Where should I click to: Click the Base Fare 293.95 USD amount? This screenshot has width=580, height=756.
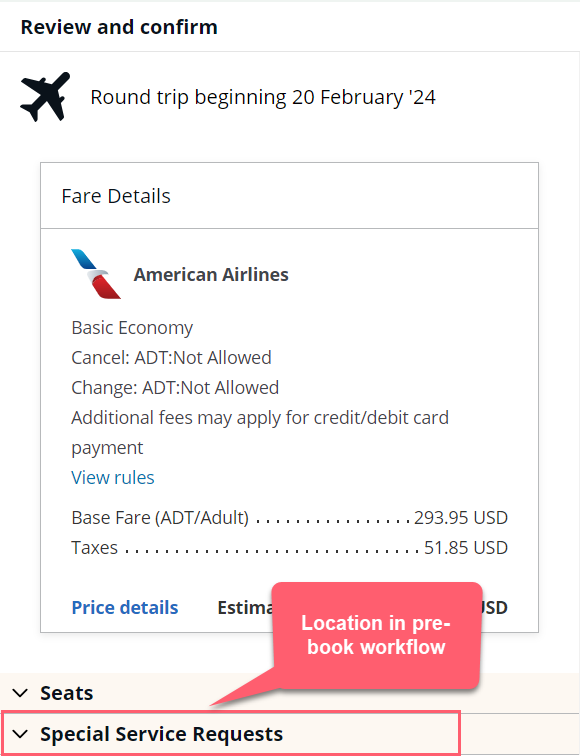(x=461, y=518)
